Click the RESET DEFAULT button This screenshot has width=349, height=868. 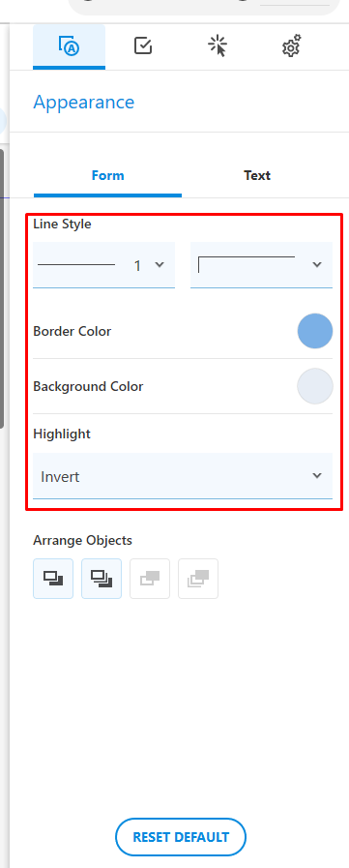pos(181,836)
